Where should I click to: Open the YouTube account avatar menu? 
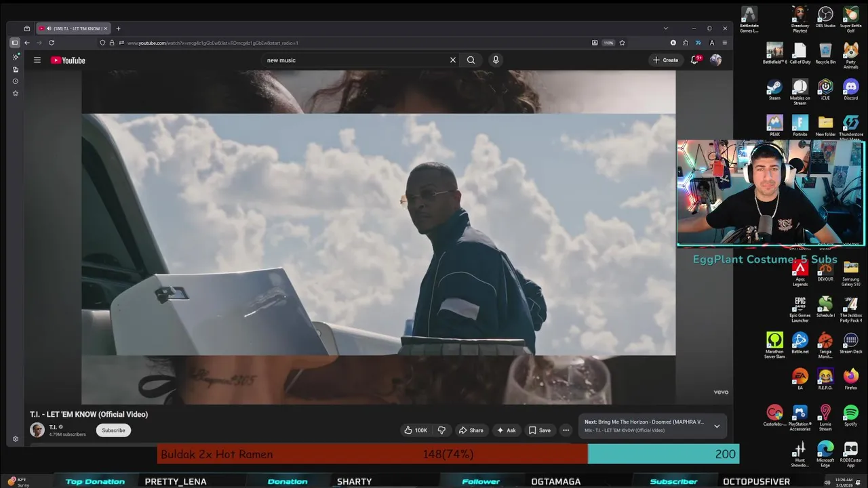coord(715,60)
